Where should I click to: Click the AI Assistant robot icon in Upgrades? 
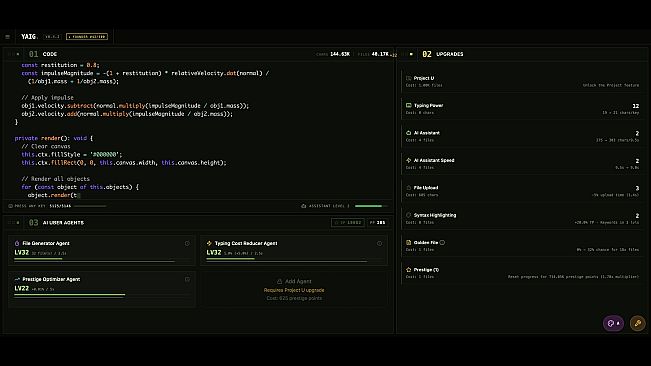409,133
